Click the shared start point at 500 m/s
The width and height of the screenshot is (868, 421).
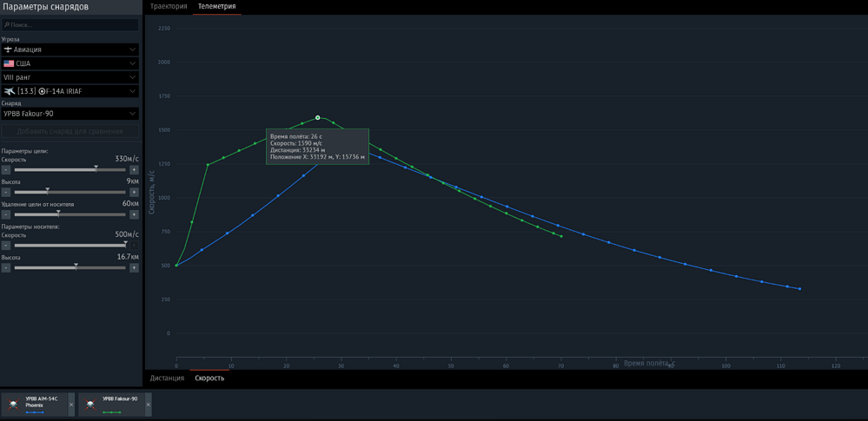[176, 266]
